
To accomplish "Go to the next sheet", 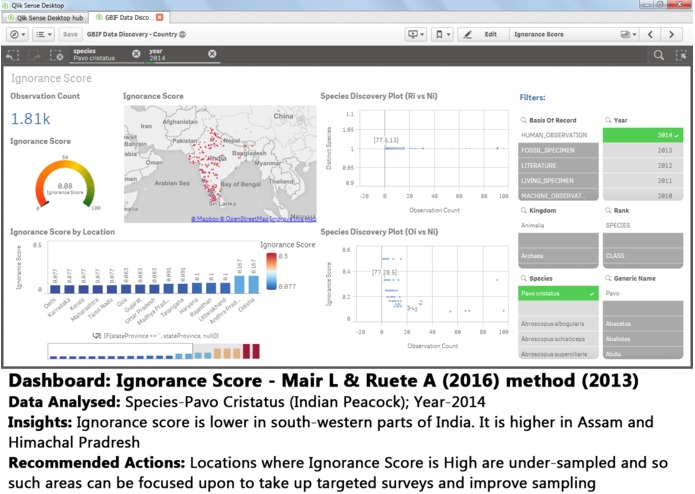I will tap(671, 34).
